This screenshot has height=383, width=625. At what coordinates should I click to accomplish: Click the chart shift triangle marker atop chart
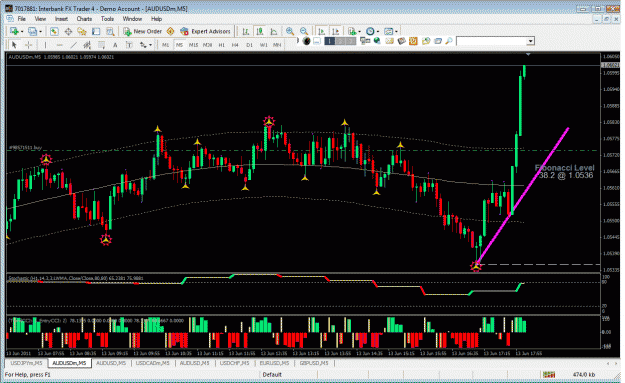point(528,54)
